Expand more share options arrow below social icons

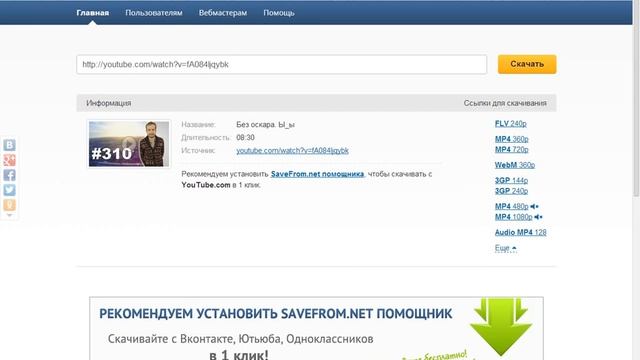pos(9,215)
